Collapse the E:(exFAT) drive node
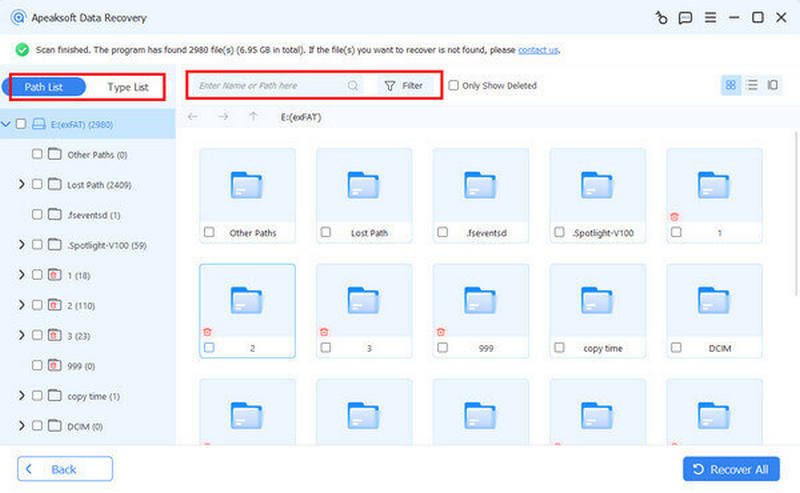800x493 pixels. coord(7,124)
